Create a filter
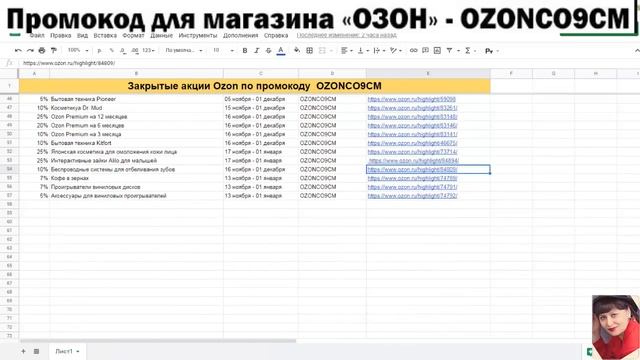The height and width of the screenshot is (360, 640). point(449,51)
